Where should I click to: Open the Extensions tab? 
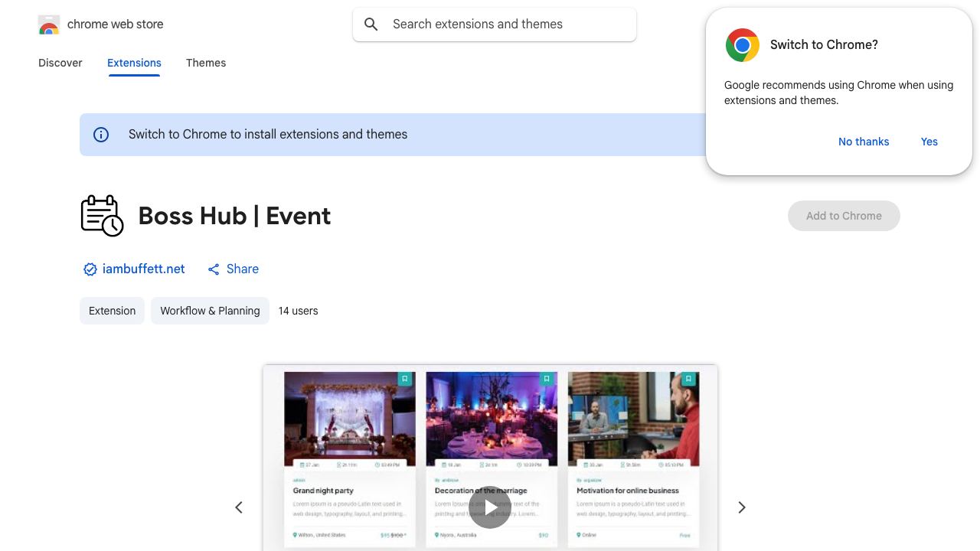(x=134, y=63)
